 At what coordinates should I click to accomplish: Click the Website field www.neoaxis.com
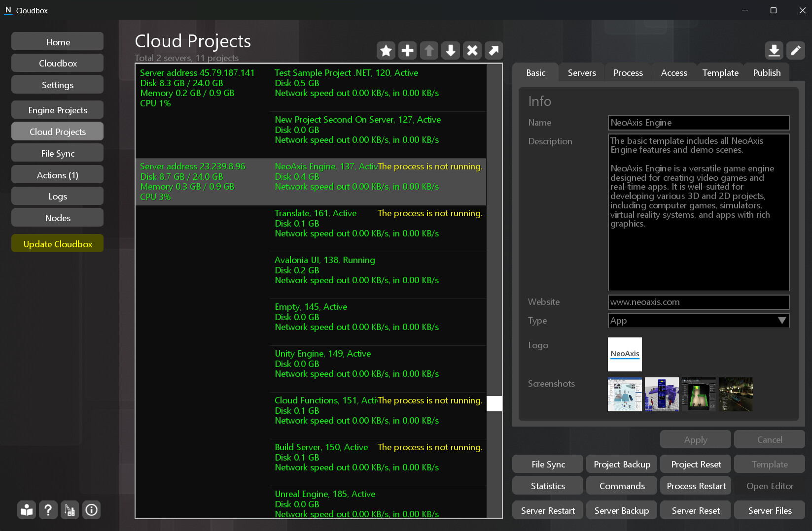[x=699, y=302]
